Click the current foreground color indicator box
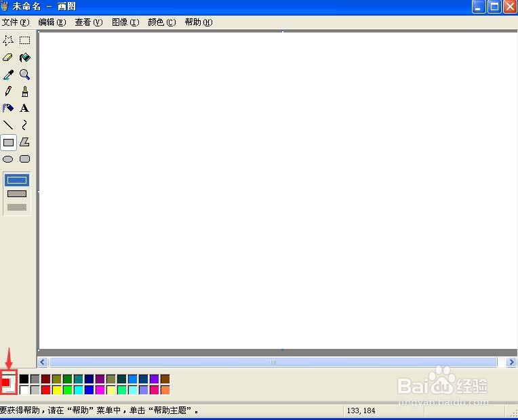This screenshot has width=518, height=420. coord(5,381)
